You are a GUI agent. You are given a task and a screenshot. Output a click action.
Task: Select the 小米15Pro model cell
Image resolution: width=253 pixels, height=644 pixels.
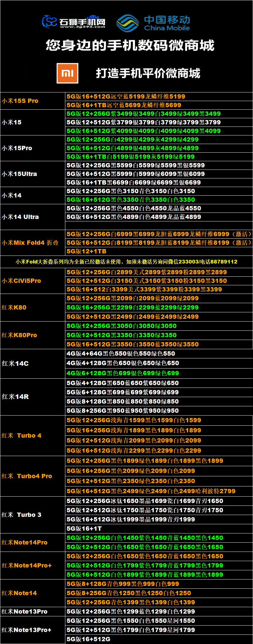click(x=33, y=148)
